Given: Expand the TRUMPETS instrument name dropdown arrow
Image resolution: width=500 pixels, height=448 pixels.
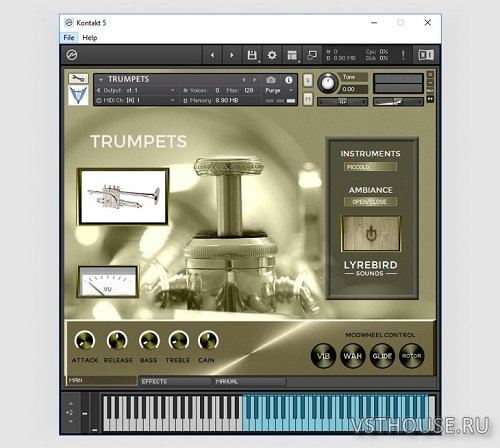Looking at the screenshot, I should 101,80.
